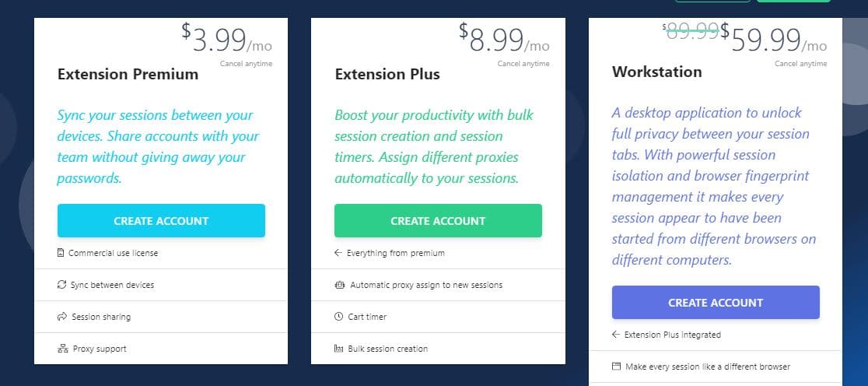The image size is (868, 386).
Task: Create account for Extension Premium plan
Action: pos(161,220)
